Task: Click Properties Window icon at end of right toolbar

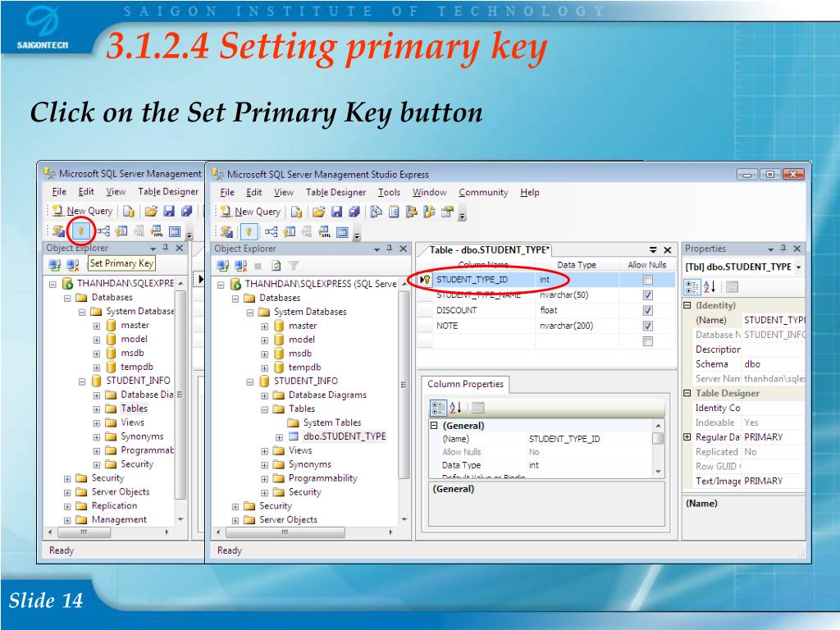Action: [x=447, y=212]
